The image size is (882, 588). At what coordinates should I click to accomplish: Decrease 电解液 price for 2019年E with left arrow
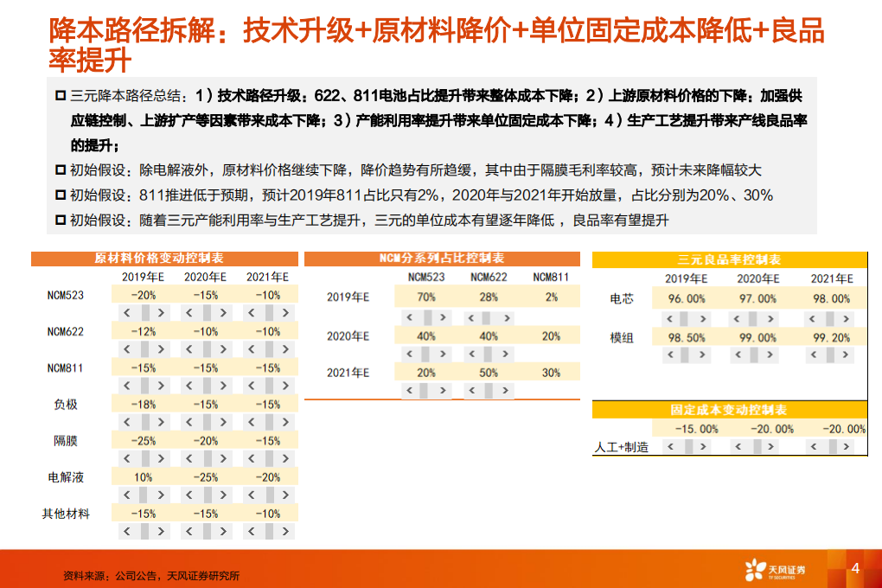[125, 494]
